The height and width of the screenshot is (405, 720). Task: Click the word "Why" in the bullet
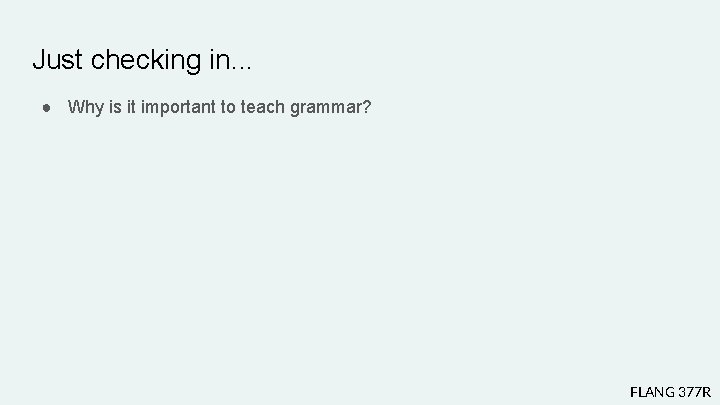pos(85,107)
